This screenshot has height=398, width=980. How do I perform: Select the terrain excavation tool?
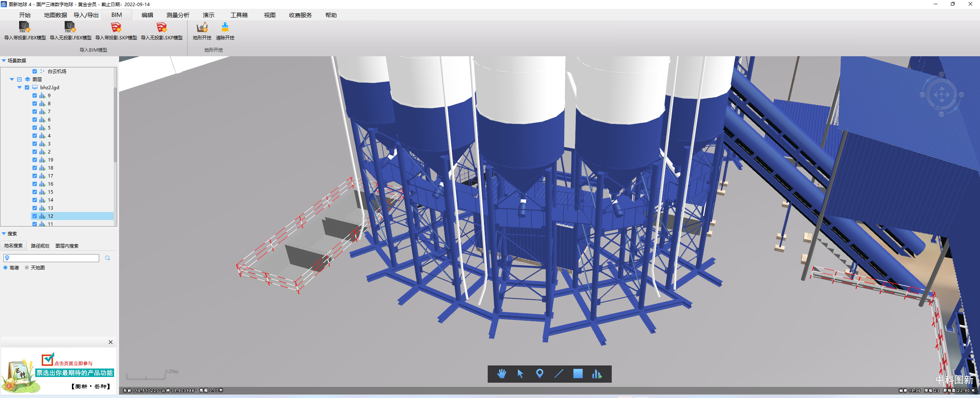202,28
